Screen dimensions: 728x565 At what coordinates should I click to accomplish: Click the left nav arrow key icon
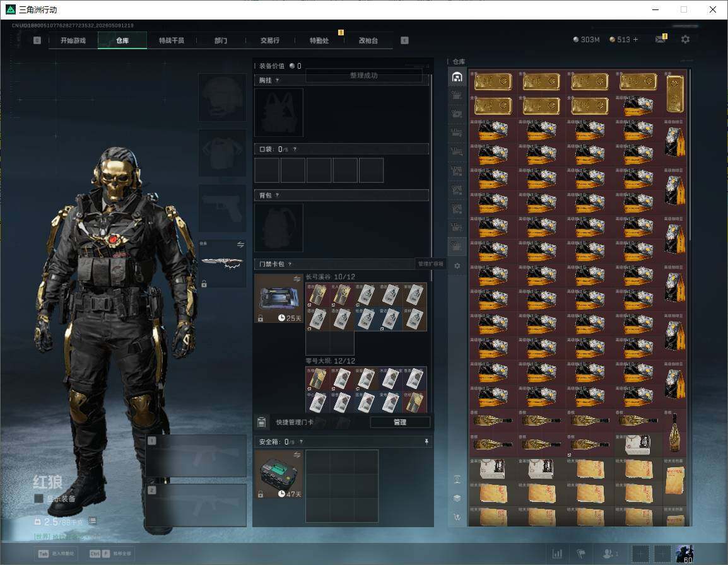[37, 40]
